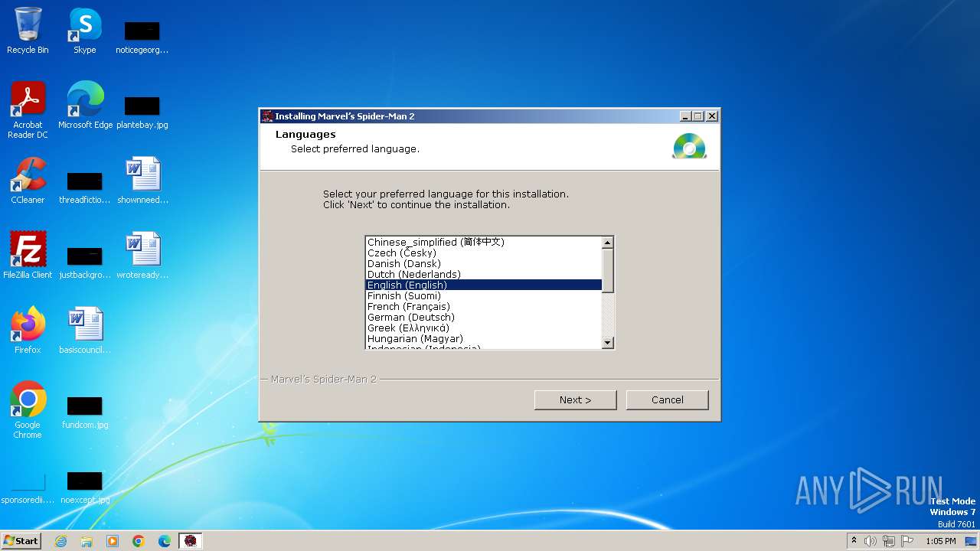Select noexcept.jpg on the desktop
980x551 pixels.
(84, 487)
